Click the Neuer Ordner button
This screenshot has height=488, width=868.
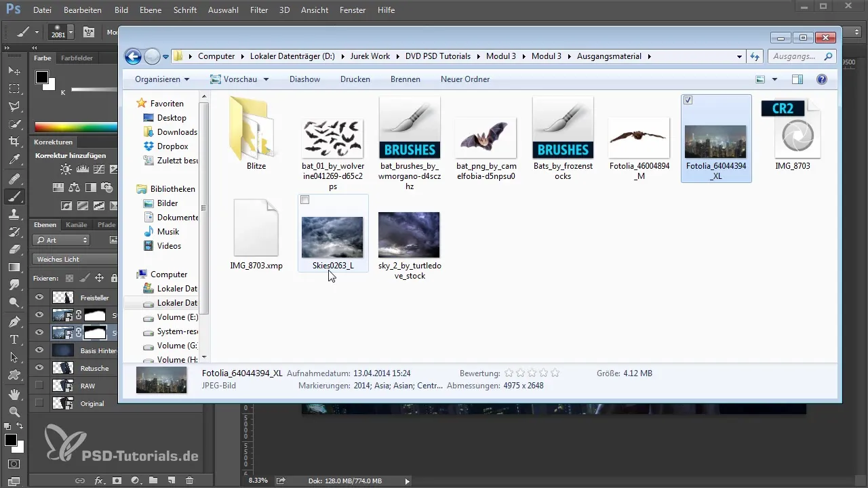point(465,79)
